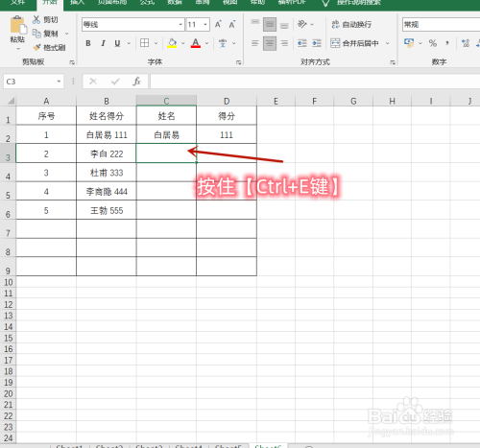This screenshot has width=480, height=448.
Task: Toggle Underline formatting
Action: click(117, 43)
